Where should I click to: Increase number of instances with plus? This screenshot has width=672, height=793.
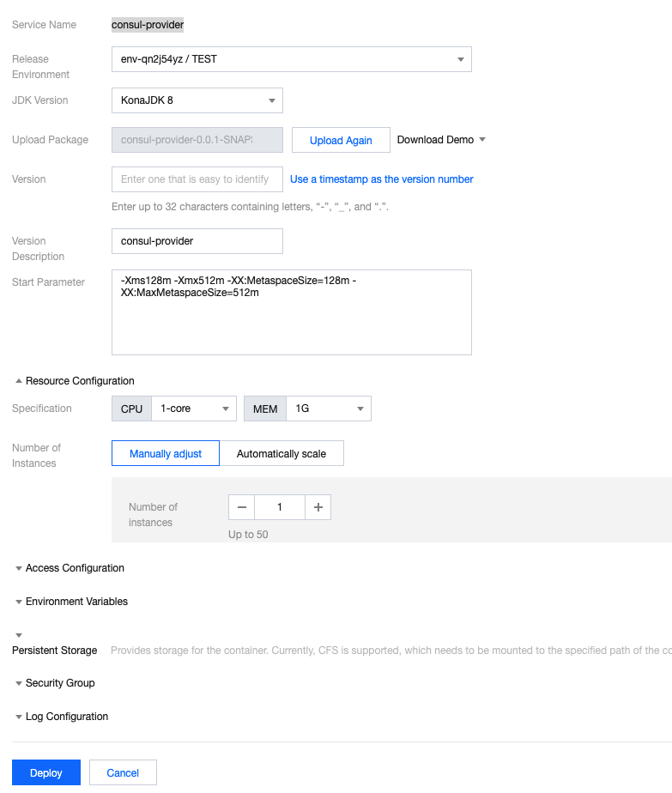(x=318, y=507)
